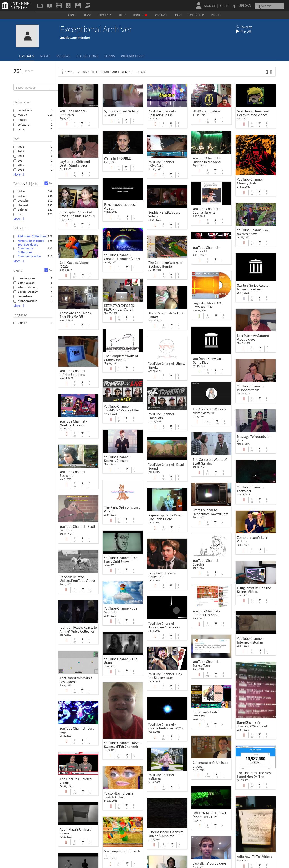Screen dimensions: 289x868
Task: Switch Creator facet to chart-count sorting icon
Action: coord(46,270)
